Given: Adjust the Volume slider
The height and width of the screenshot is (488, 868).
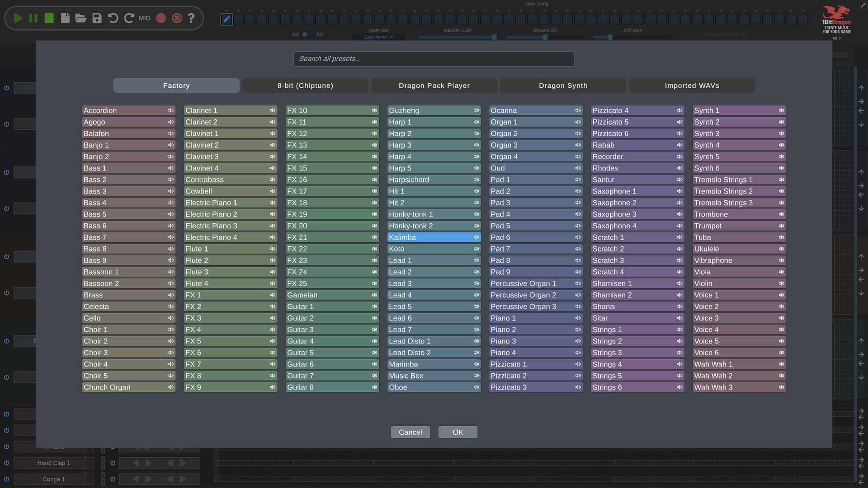Looking at the screenshot, I should (x=457, y=37).
